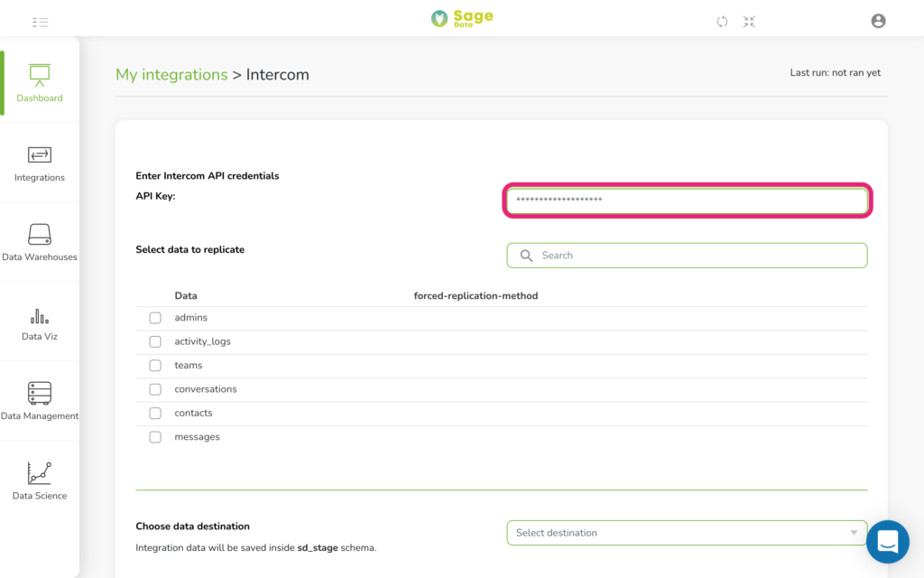Image resolution: width=924 pixels, height=578 pixels.
Task: Open Data Science line graph icon
Action: click(x=40, y=473)
